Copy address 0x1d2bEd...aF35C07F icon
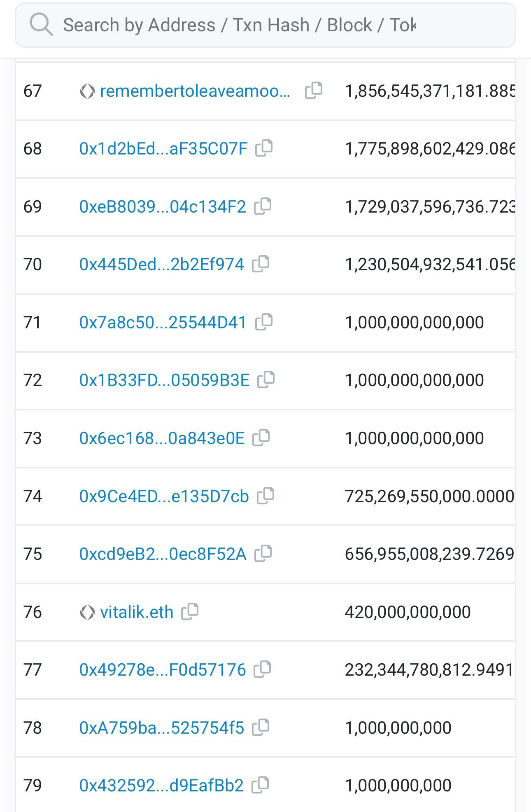531x812 pixels. [x=264, y=148]
